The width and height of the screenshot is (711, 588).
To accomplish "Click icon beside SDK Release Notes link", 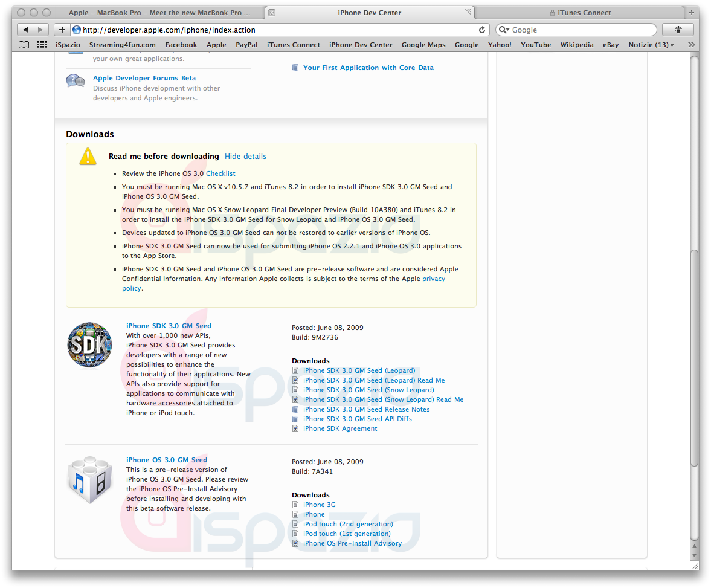I will [x=295, y=409].
